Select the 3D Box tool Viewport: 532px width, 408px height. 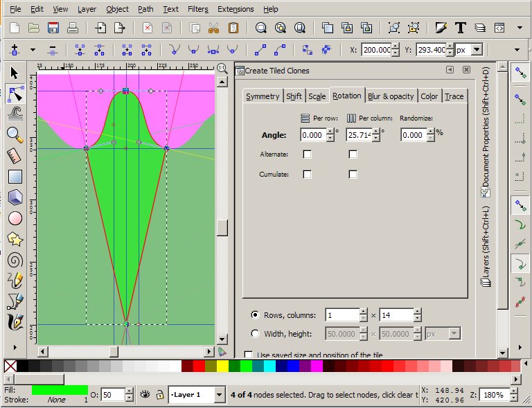point(15,197)
